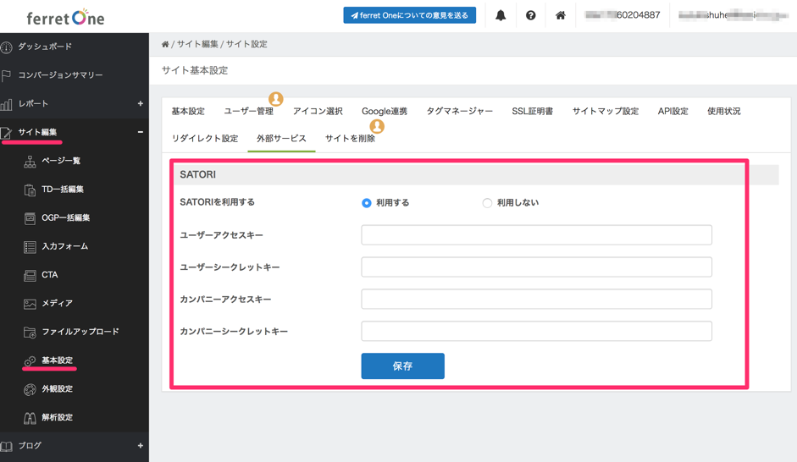797x462 pixels.
Task: Open the アイコン選択 tab
Action: click(318, 111)
